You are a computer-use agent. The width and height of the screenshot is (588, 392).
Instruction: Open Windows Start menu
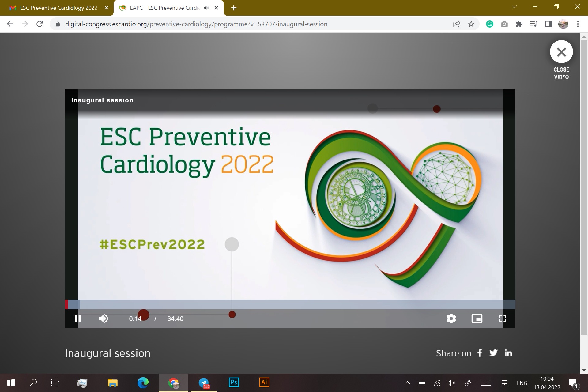[11, 383]
